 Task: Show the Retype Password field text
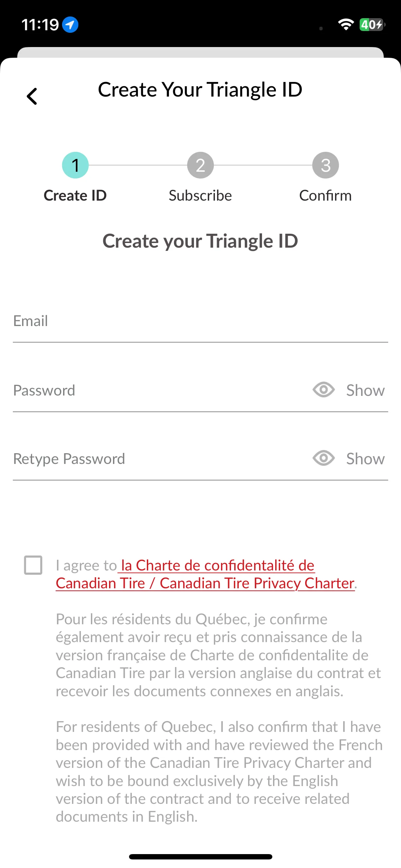click(x=365, y=459)
